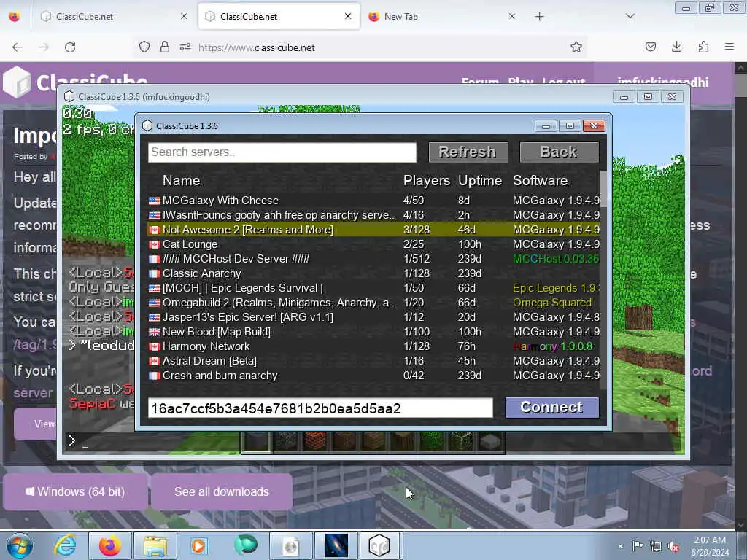This screenshot has height=560, width=747.
Task: Select the Harmony Network server row
Action: click(374, 346)
